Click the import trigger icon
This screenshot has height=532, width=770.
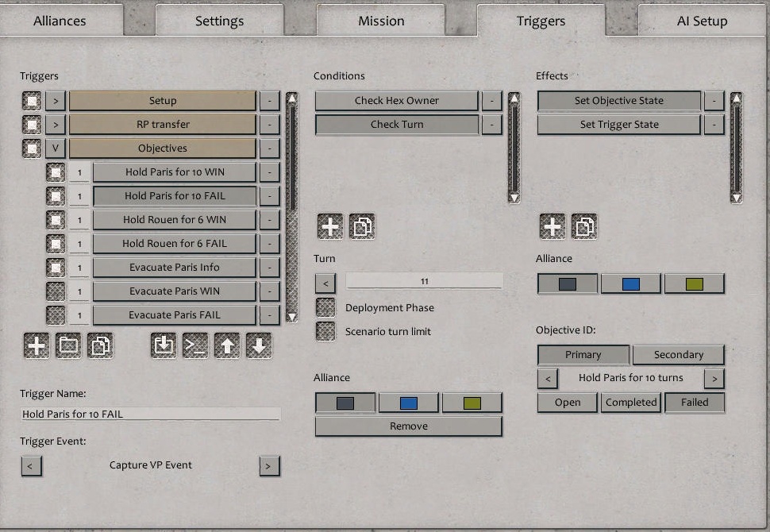pyautogui.click(x=163, y=345)
